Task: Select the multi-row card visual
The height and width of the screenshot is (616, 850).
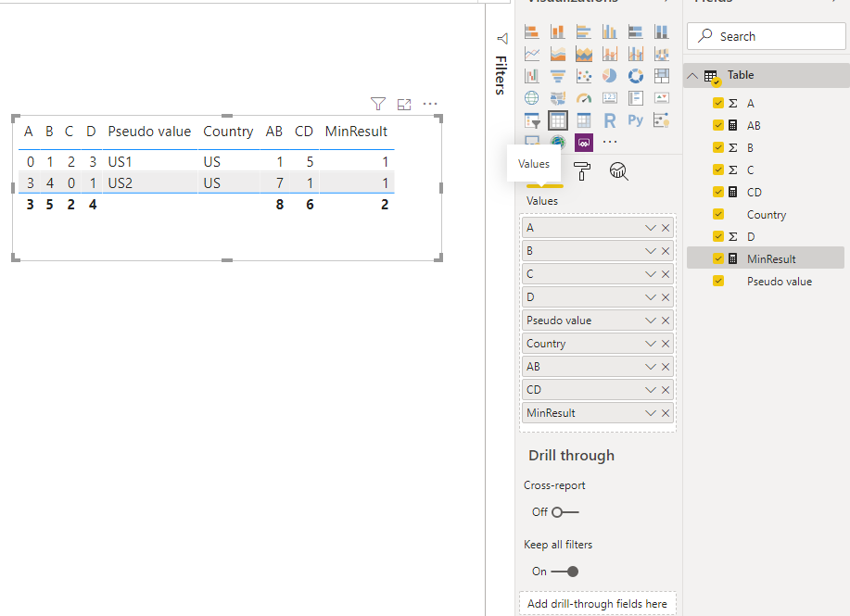Action: (x=635, y=98)
